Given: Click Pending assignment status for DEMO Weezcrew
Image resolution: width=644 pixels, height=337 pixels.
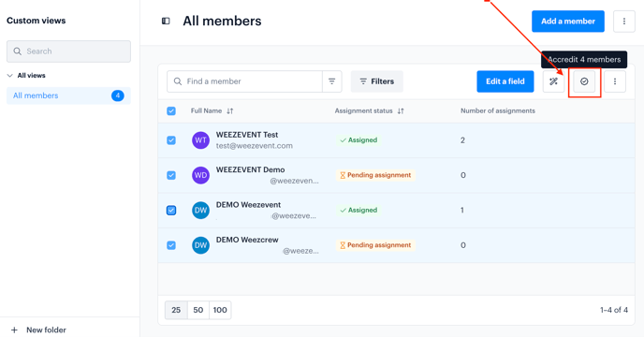Looking at the screenshot, I should pos(375,245).
